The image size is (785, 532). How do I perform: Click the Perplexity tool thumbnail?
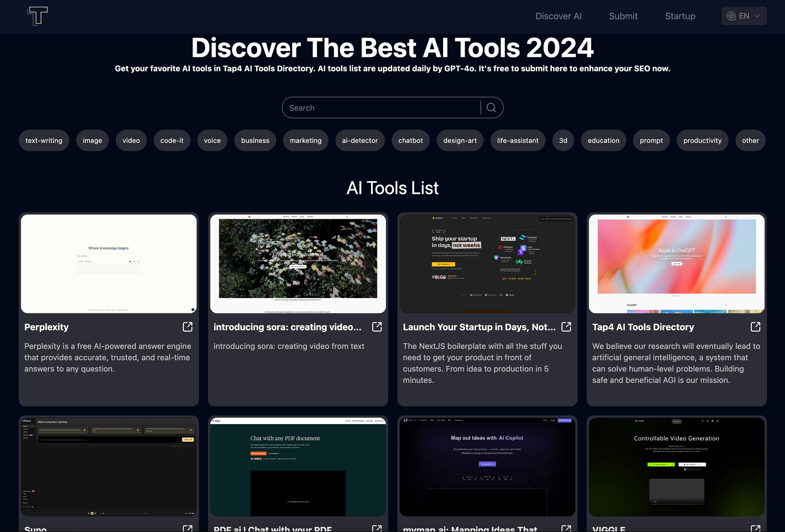point(109,264)
